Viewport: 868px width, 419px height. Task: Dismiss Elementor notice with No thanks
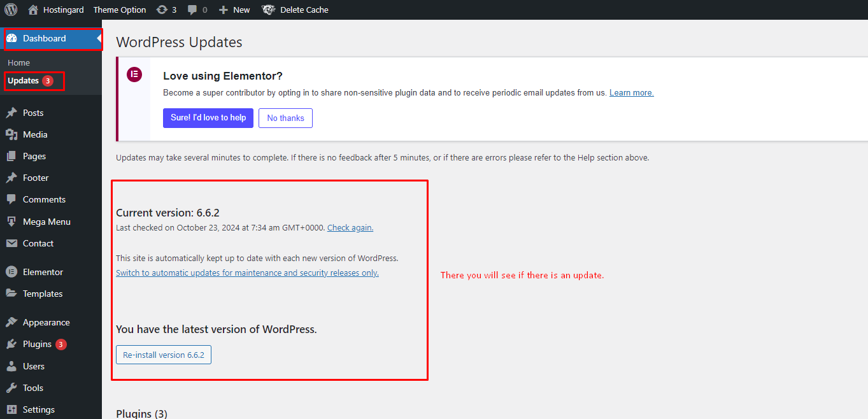tap(285, 118)
